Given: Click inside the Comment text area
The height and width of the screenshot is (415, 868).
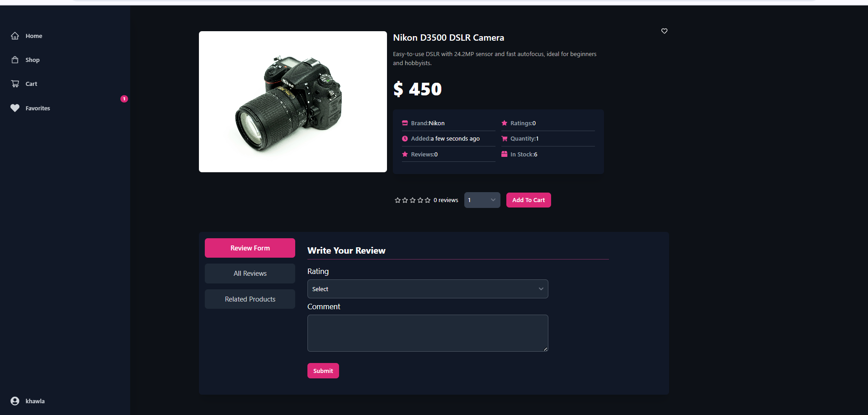Looking at the screenshot, I should [427, 333].
